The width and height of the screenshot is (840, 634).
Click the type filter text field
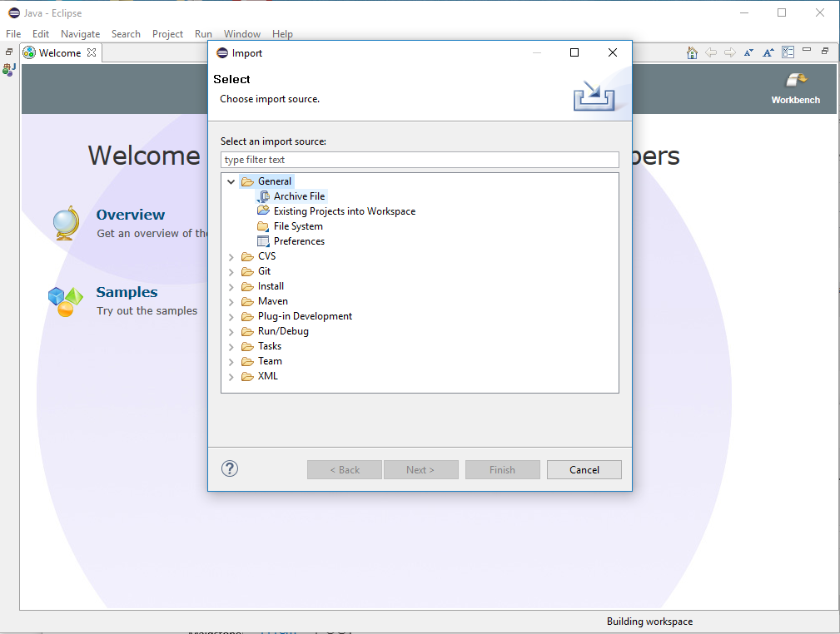click(x=420, y=160)
